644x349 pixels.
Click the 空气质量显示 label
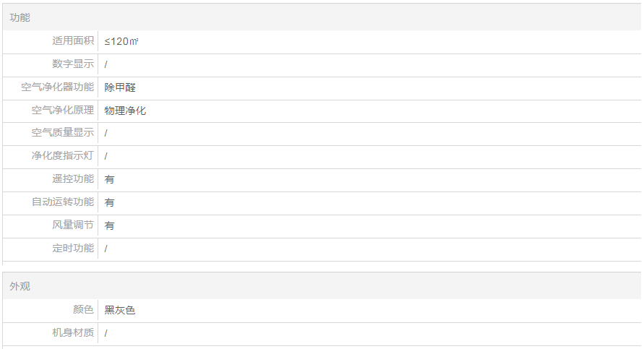click(63, 133)
